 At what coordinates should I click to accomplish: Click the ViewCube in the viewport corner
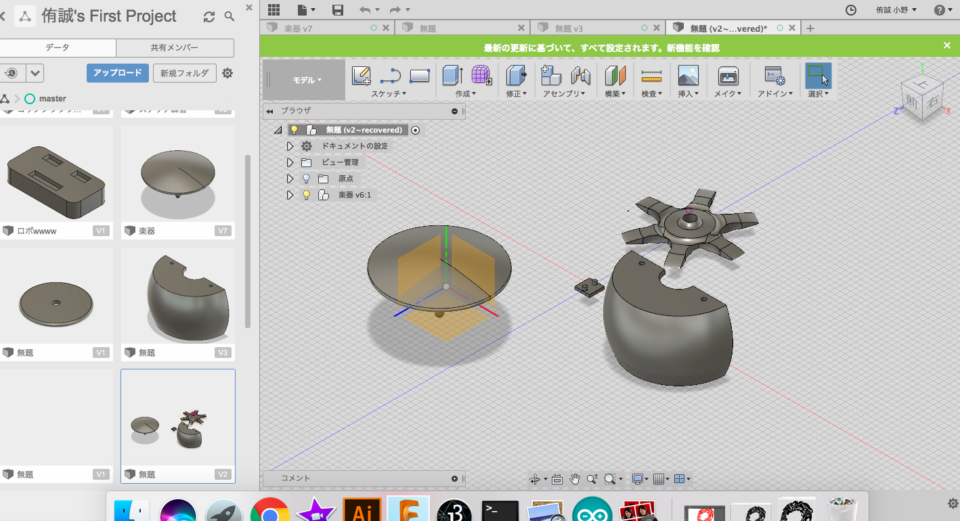[x=921, y=98]
